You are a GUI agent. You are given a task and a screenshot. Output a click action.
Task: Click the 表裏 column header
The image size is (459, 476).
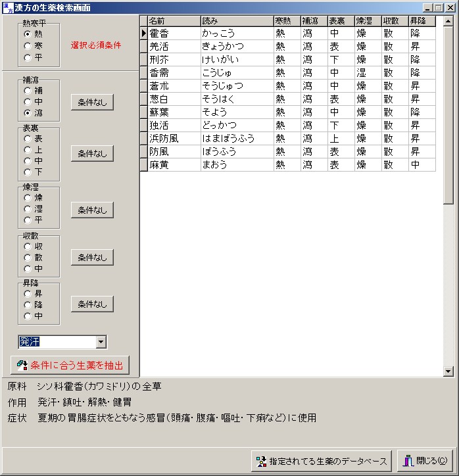click(341, 21)
